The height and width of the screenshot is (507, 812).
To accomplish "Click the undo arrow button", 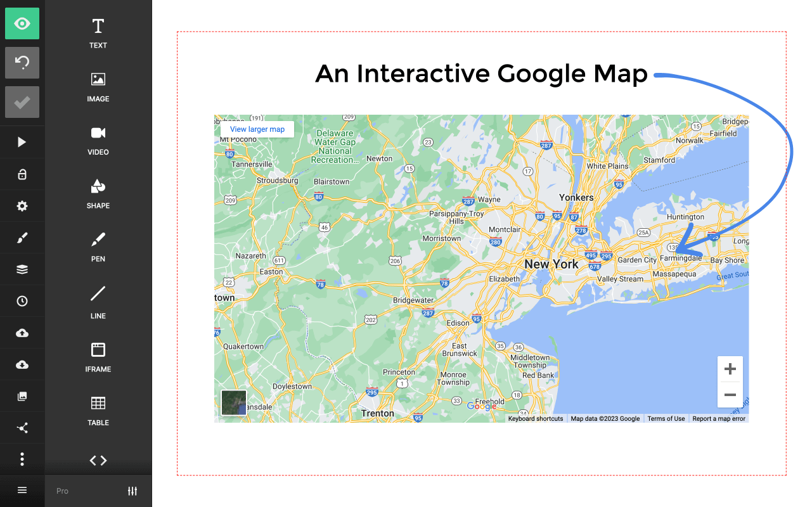I will [22, 63].
